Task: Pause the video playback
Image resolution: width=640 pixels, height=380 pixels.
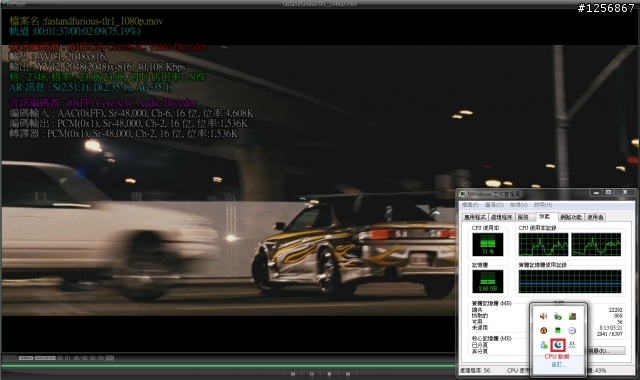Action: (x=311, y=374)
